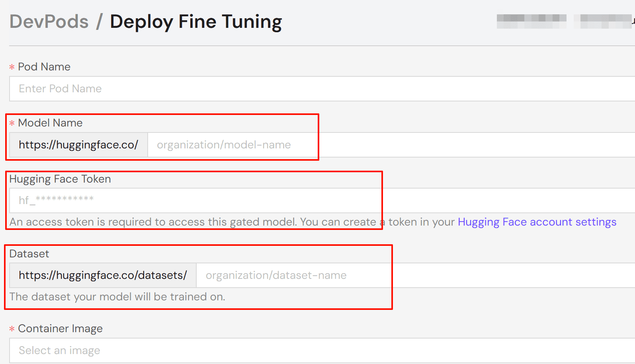
Task: Click the dataset training description text
Action: point(117,297)
